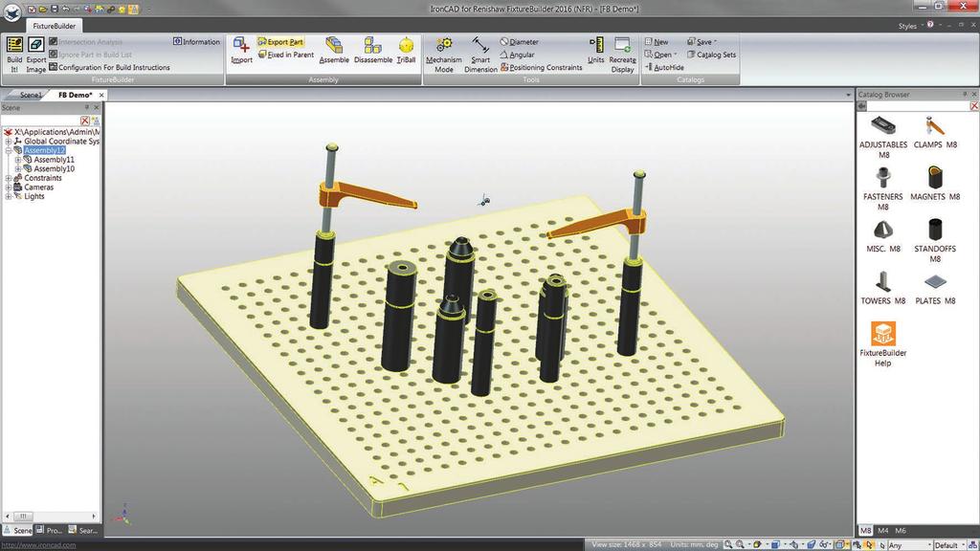This screenshot has height=551, width=980.
Task: Select the Lights tree item
Action: pos(33,196)
